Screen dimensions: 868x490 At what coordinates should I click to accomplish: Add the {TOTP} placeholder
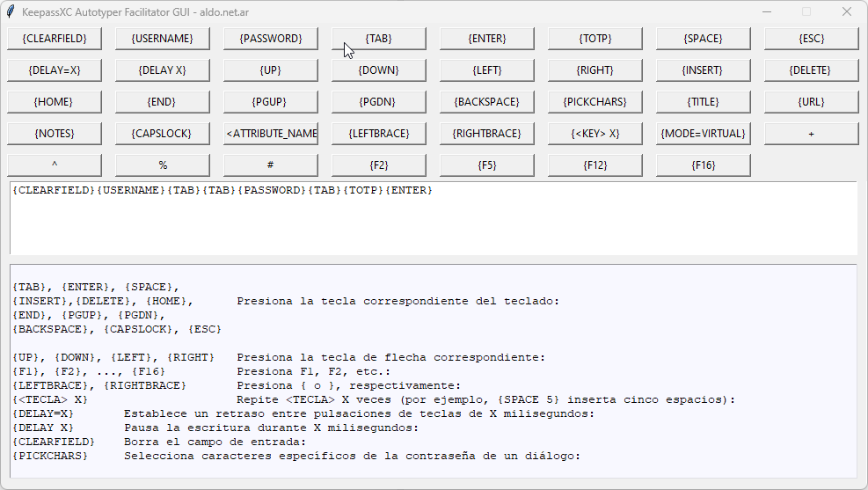point(595,39)
